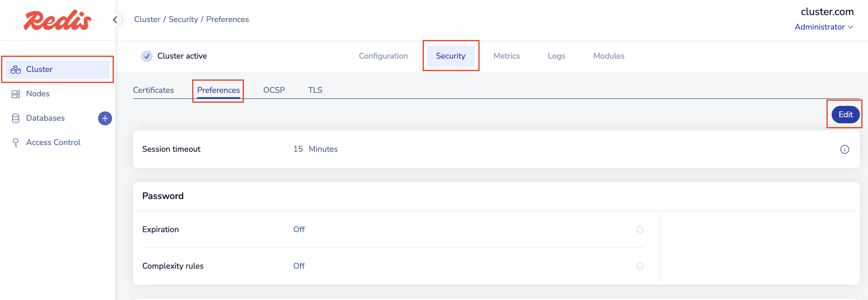Viewport: 868px width, 300px height.
Task: Click the Databases sidebar icon
Action: [x=16, y=118]
